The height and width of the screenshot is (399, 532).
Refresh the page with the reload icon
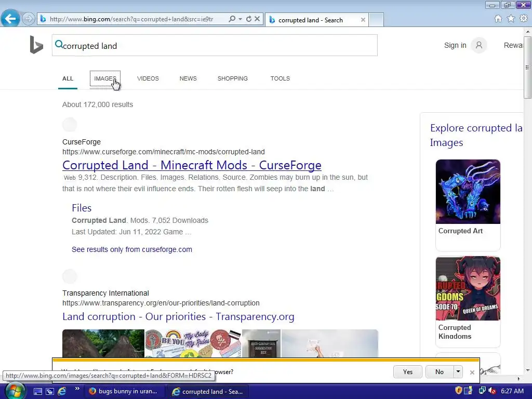249,19
